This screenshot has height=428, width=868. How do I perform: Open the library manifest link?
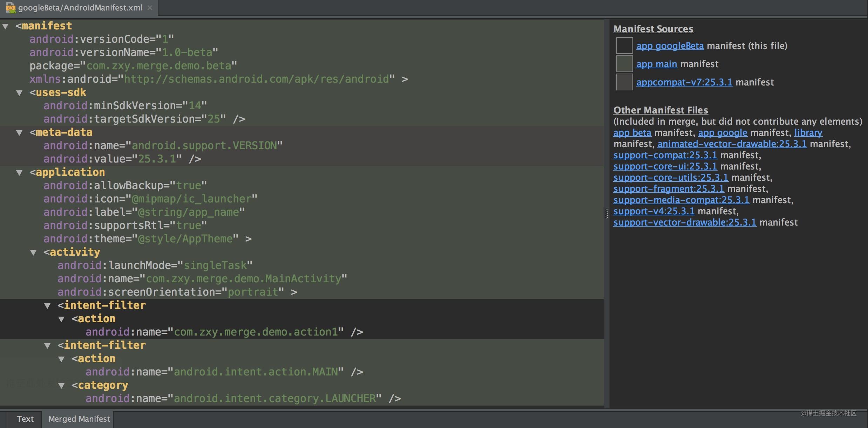(x=808, y=133)
